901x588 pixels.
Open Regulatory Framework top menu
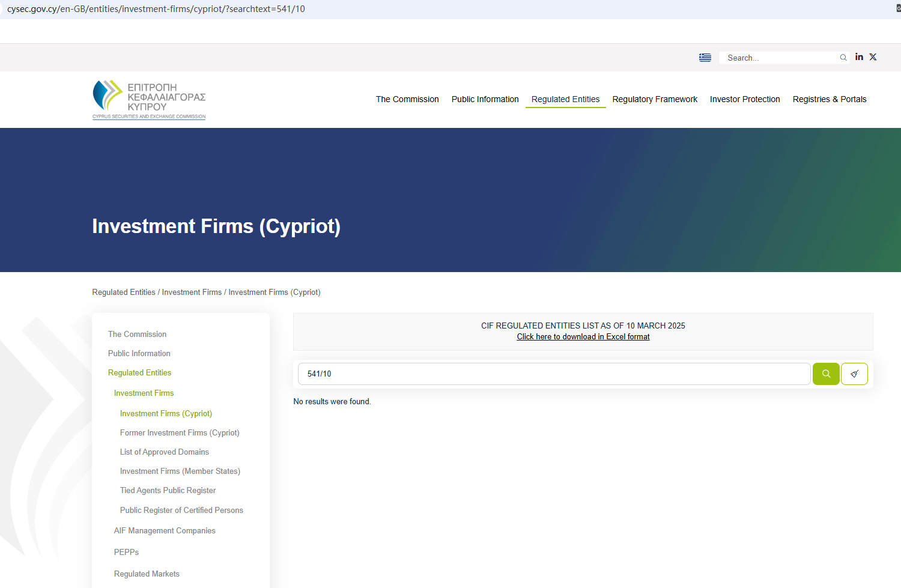coord(655,99)
